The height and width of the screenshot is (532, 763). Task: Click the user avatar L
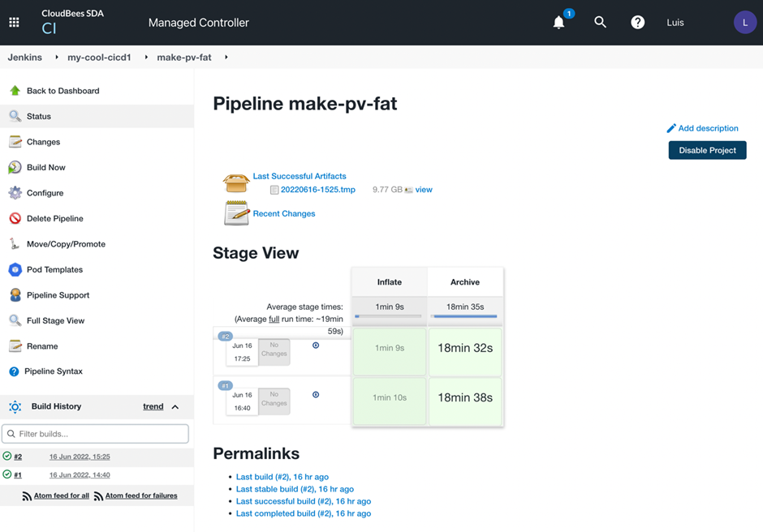(x=745, y=23)
